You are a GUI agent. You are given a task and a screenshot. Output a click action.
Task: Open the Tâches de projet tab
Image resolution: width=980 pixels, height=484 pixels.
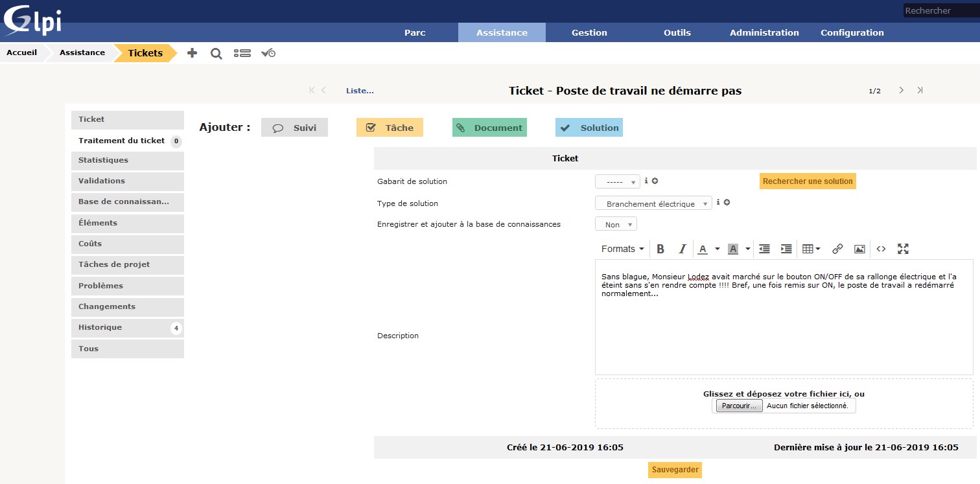128,264
